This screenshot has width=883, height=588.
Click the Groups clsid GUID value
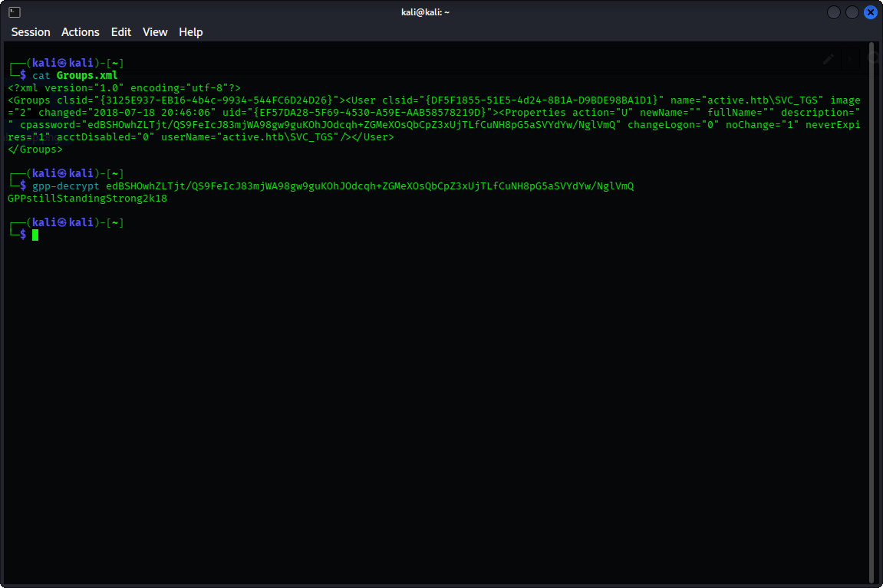[216, 100]
